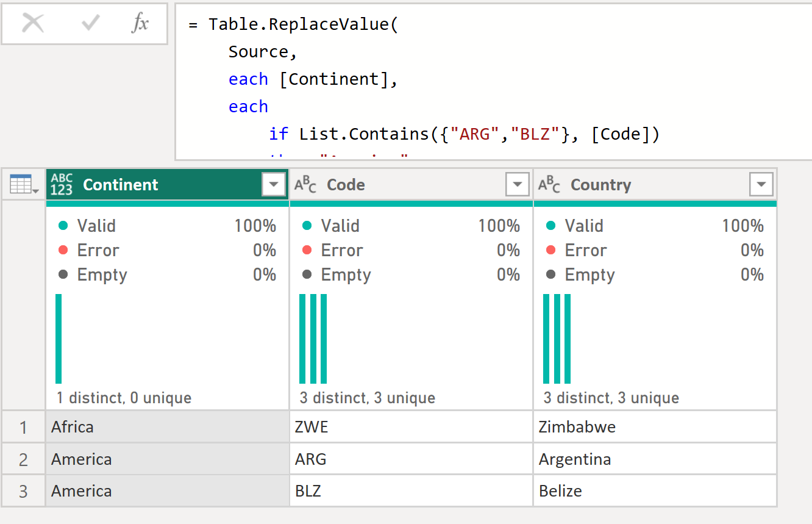Click Valid 100% quality in Continent column

coord(167,226)
